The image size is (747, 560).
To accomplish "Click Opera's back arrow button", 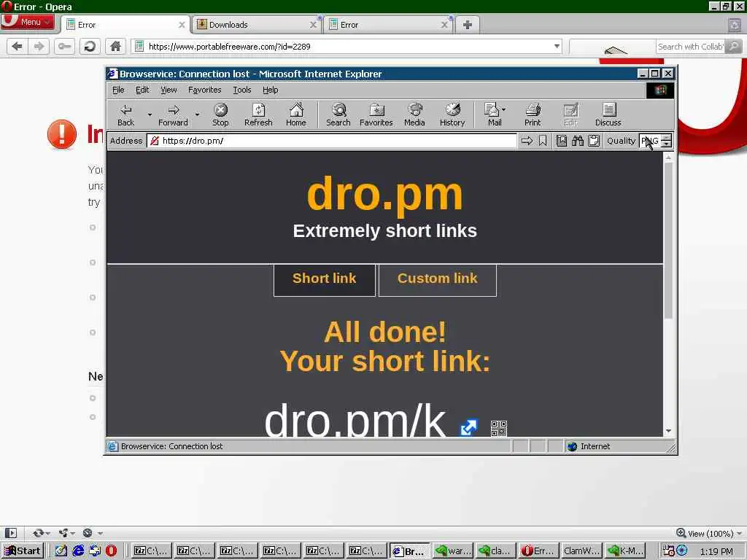I will (x=18, y=46).
